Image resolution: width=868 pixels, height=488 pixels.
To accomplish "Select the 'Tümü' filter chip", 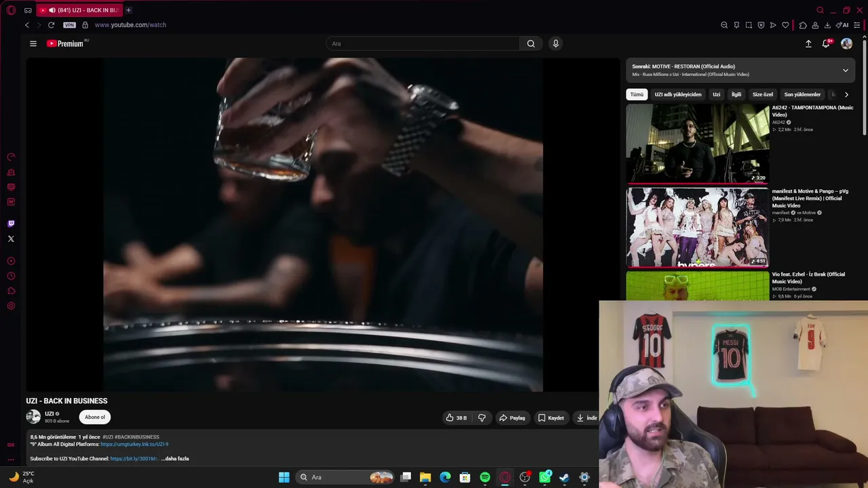I will [x=637, y=94].
